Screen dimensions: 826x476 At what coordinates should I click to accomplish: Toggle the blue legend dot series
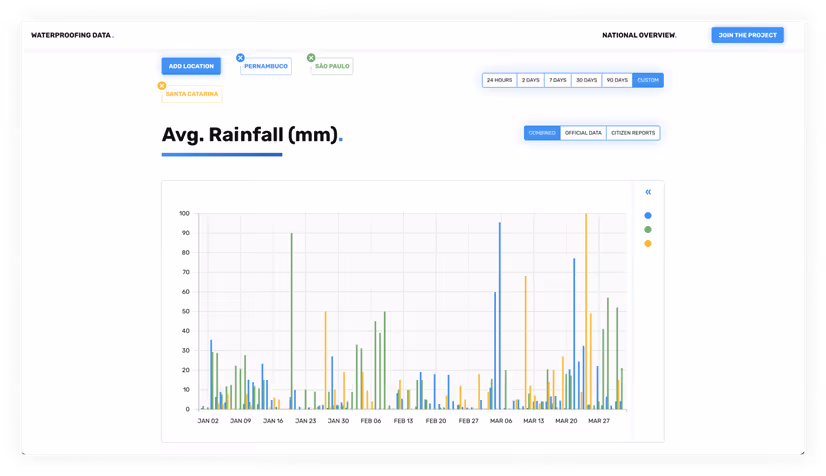[x=648, y=215]
